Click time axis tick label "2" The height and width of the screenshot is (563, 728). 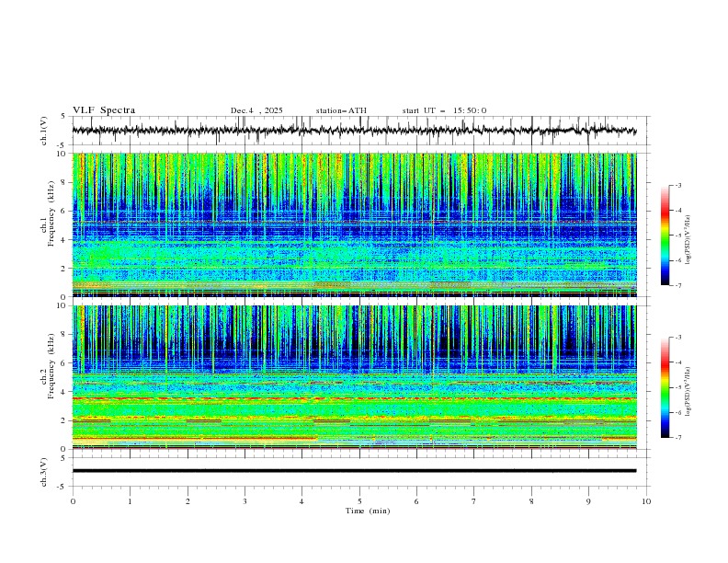[188, 501]
